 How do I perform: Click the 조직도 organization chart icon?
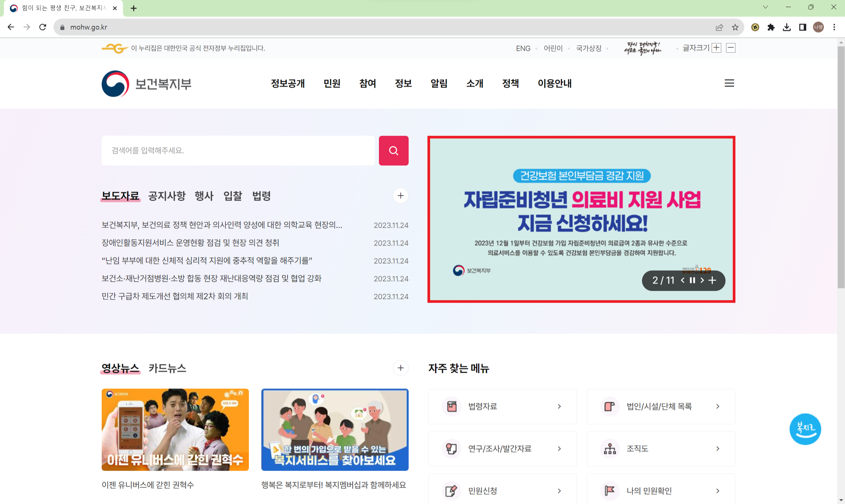(x=609, y=448)
